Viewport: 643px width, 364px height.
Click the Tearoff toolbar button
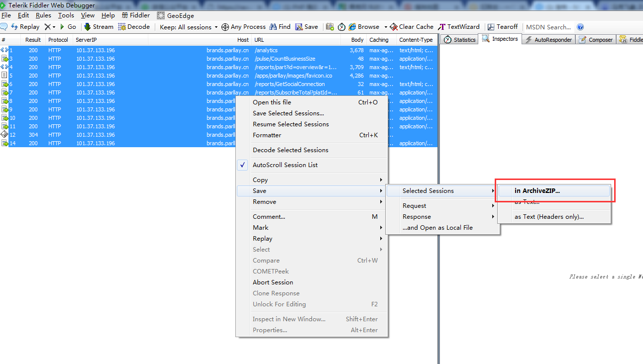click(503, 27)
